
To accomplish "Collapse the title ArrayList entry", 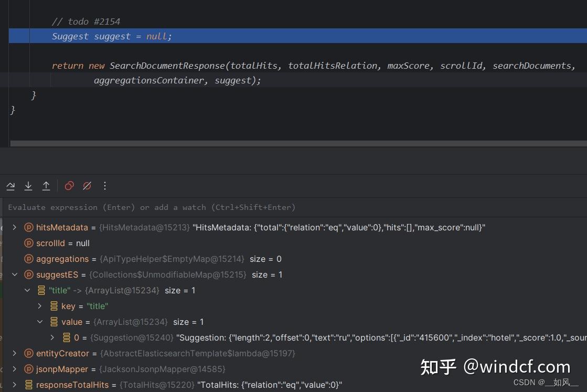I will [27, 290].
